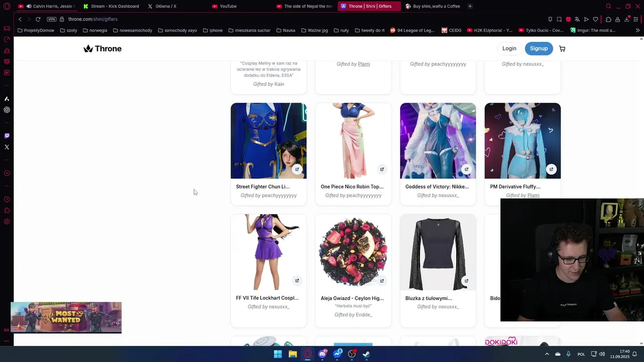Open external link on Street Fighter Chun Li item
Image resolution: width=644 pixels, height=362 pixels.
(x=297, y=169)
